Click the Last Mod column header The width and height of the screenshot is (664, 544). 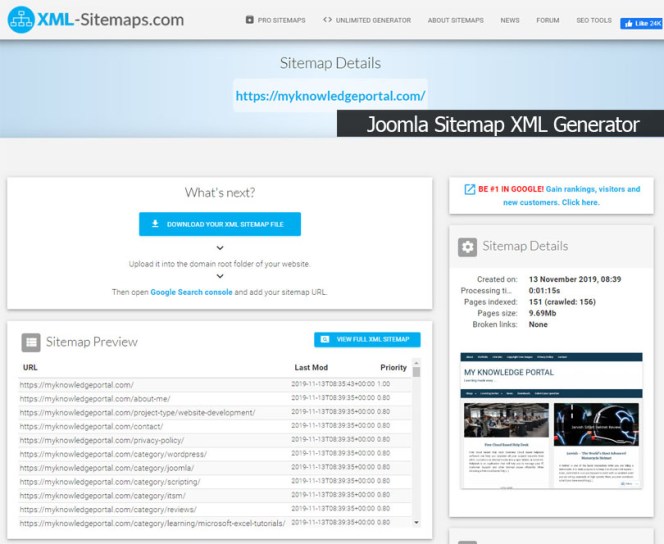coord(311,367)
